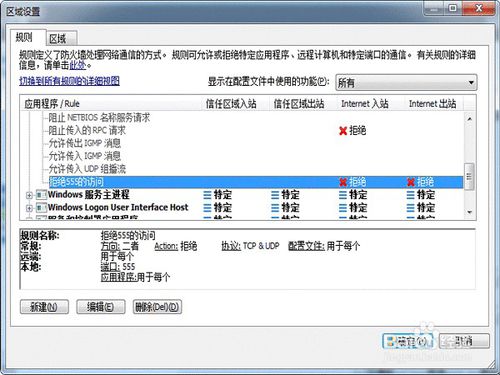500x375 pixels.
Task: Click the 协议 link in rule details
Action: (231, 246)
